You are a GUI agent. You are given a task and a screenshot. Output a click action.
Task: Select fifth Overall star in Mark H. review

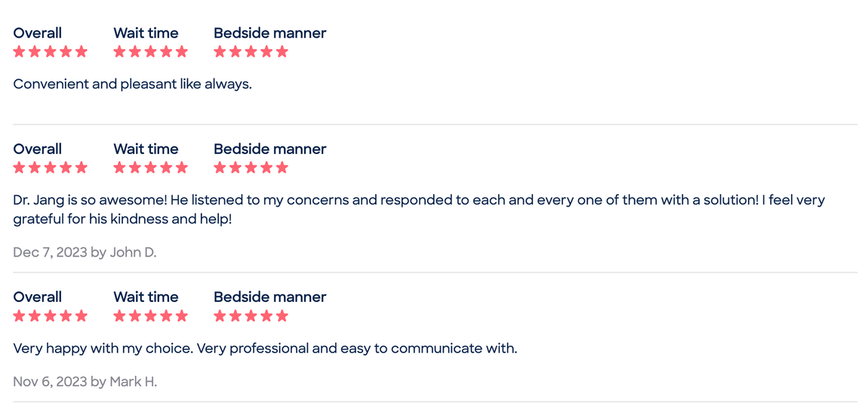(82, 316)
